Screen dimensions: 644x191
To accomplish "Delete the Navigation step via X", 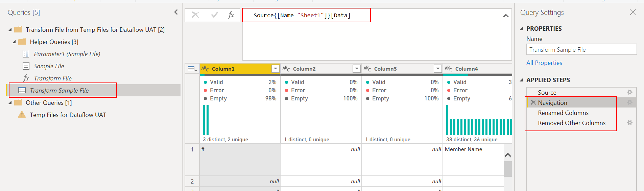I will pyautogui.click(x=533, y=102).
